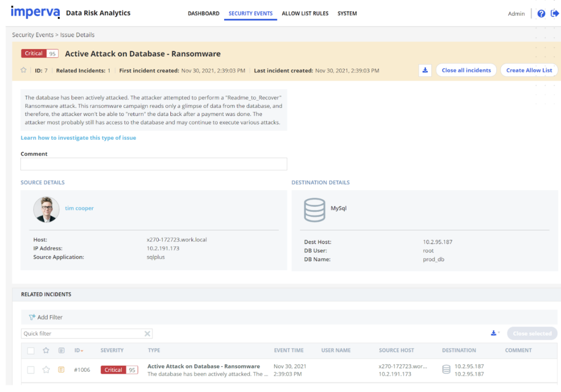Click host value x270-172723.work.local
Image resolution: width=561 pixels, height=392 pixels.
click(177, 240)
